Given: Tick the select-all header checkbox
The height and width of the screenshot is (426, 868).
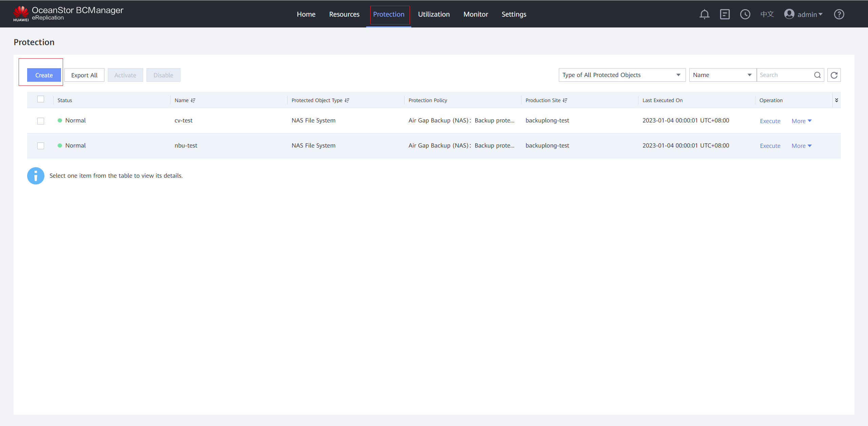Looking at the screenshot, I should [41, 99].
